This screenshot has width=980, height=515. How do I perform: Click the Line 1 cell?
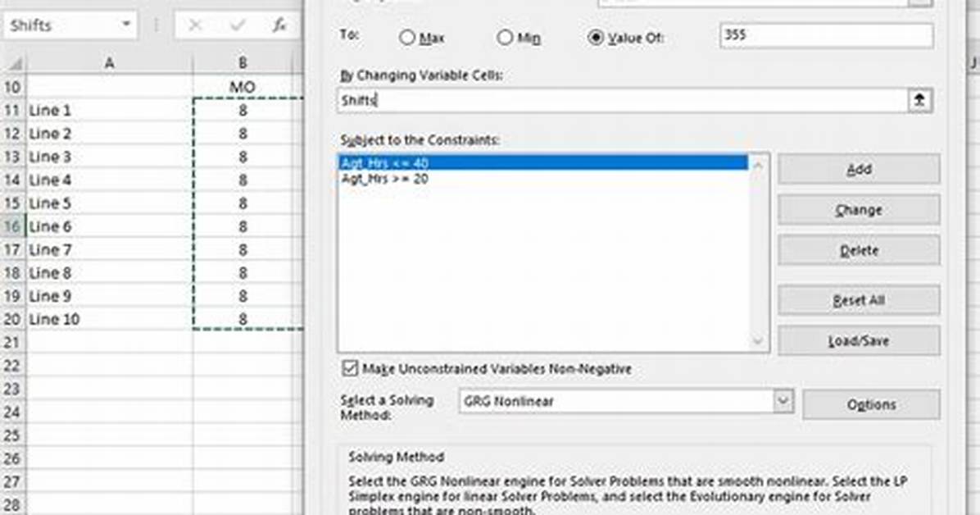(109, 110)
